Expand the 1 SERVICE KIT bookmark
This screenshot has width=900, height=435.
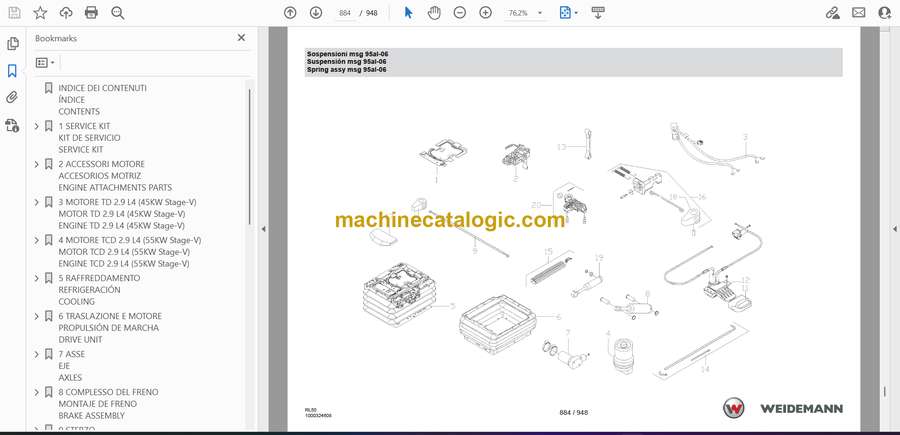37,126
